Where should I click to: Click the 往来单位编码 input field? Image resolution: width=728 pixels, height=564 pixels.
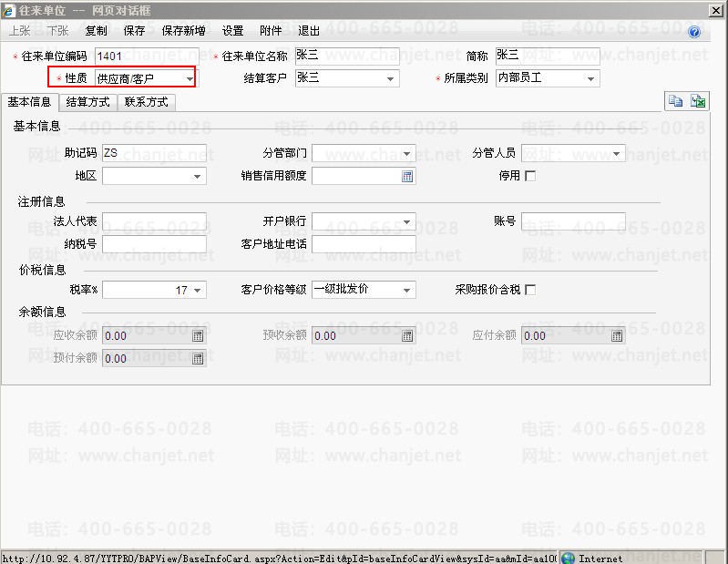pos(147,56)
